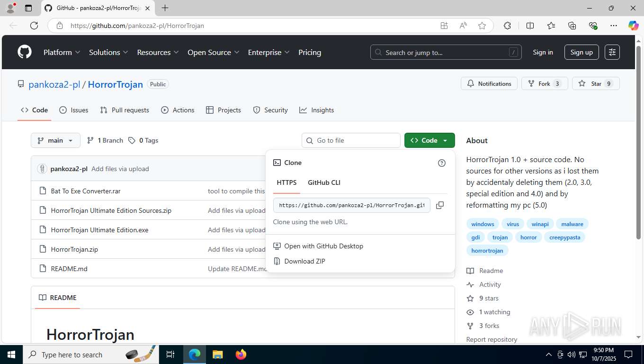Open Copilot in Edge toolbar
Screen dimensions: 644x364
[x=633, y=26]
